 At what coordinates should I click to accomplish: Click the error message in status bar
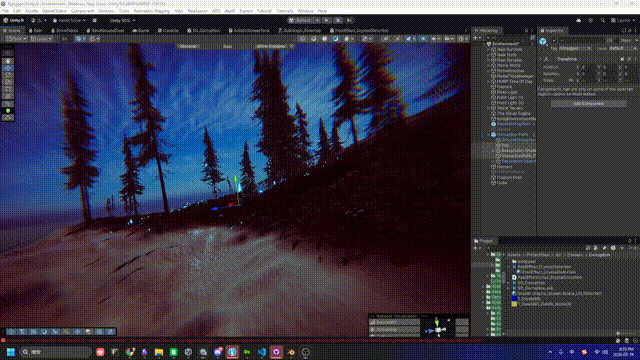pos(243,340)
